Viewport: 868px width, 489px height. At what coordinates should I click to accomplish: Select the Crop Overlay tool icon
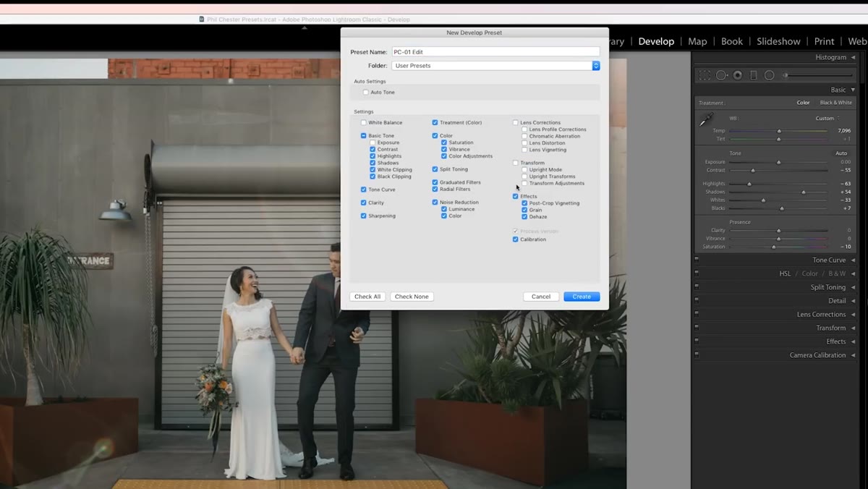coord(705,75)
